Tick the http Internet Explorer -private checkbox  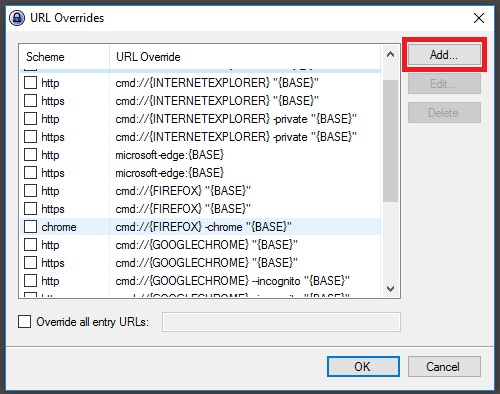tap(30, 119)
